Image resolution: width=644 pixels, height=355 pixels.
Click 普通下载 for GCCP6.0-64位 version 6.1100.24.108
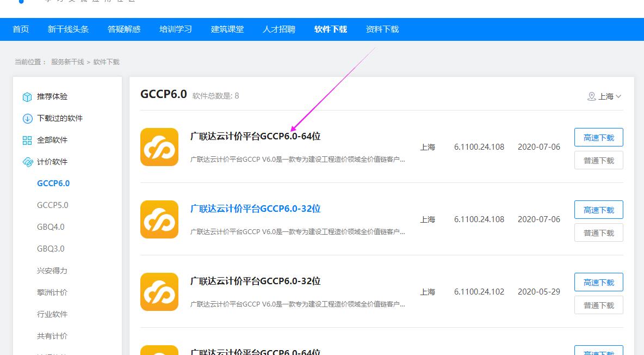point(598,161)
